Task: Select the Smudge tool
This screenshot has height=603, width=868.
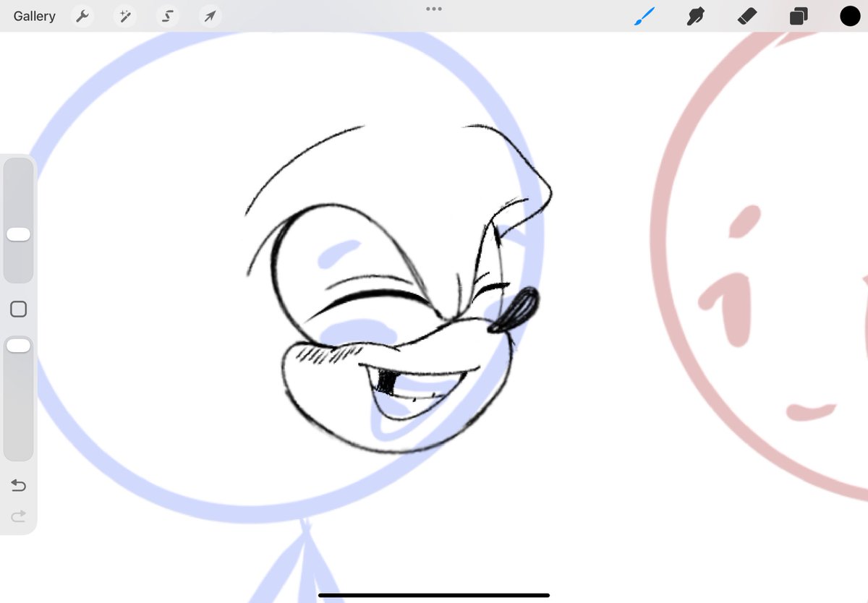Action: pyautogui.click(x=695, y=15)
